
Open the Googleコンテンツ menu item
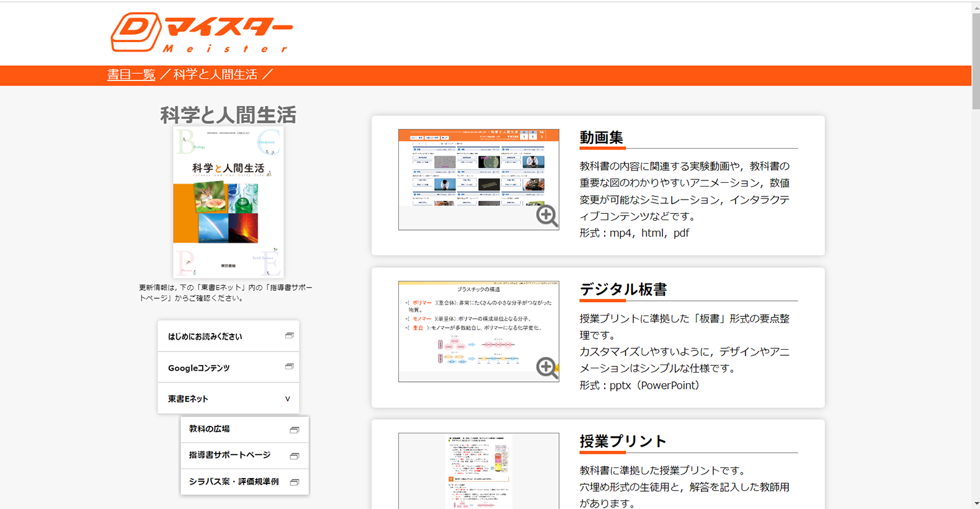199,368
